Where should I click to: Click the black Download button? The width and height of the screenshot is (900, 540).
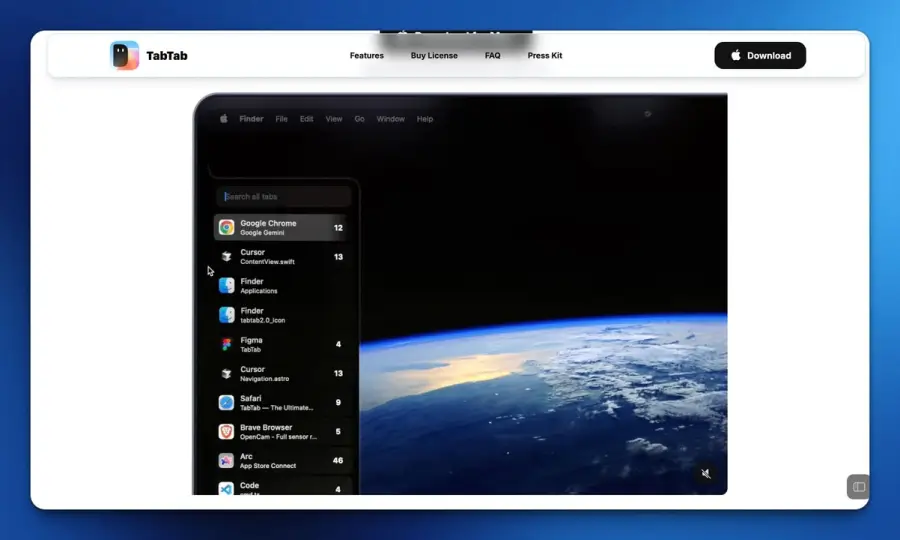click(x=760, y=56)
